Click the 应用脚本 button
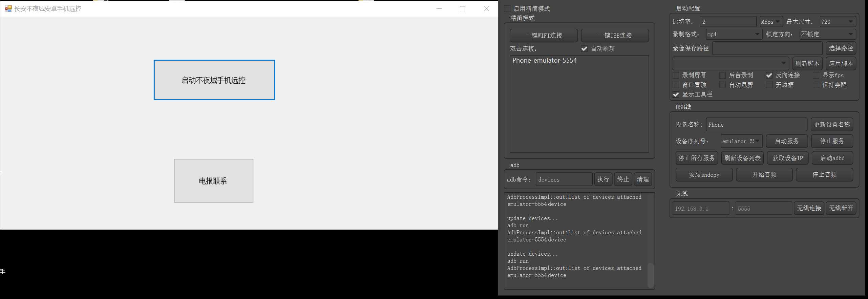This screenshot has height=299, width=868. (x=841, y=63)
